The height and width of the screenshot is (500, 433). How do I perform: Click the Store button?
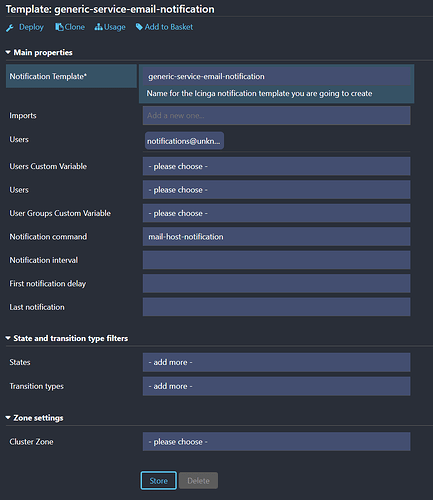point(158,481)
